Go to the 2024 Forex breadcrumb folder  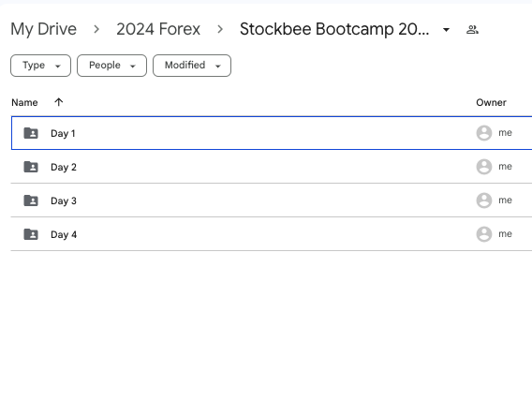pos(158,29)
